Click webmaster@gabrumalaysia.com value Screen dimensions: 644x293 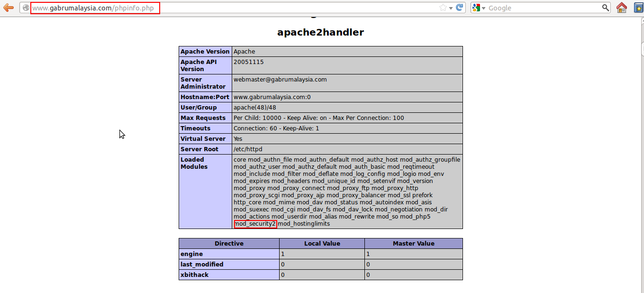point(280,80)
